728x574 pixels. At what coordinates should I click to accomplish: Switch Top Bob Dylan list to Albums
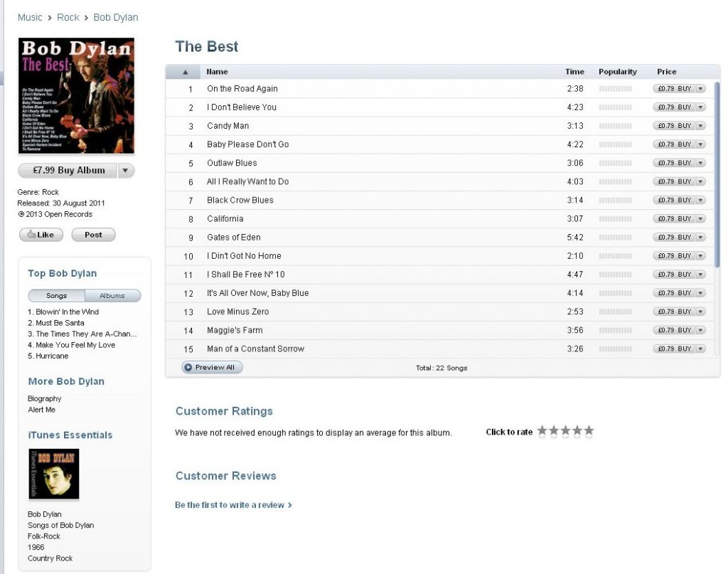tap(112, 296)
